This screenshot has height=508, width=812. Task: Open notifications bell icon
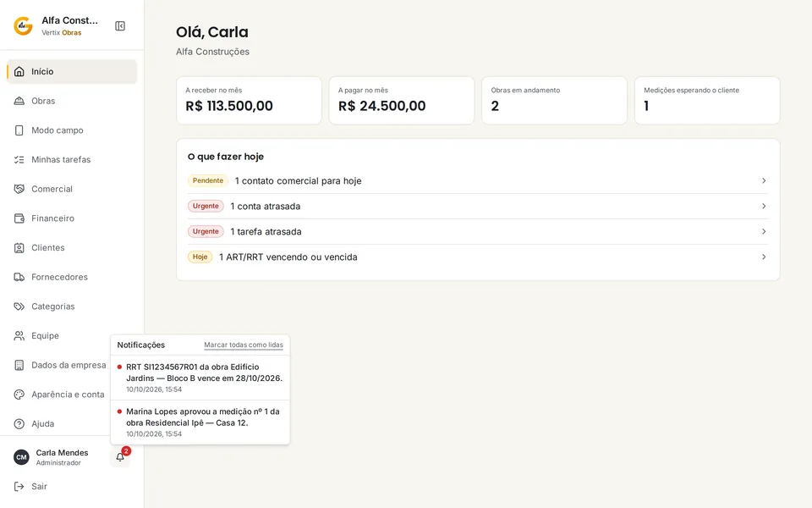click(x=120, y=457)
